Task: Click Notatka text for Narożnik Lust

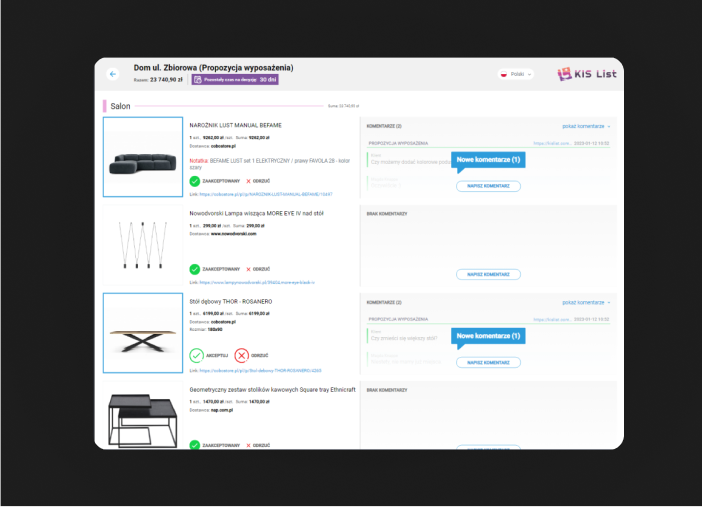Action: tap(270, 164)
